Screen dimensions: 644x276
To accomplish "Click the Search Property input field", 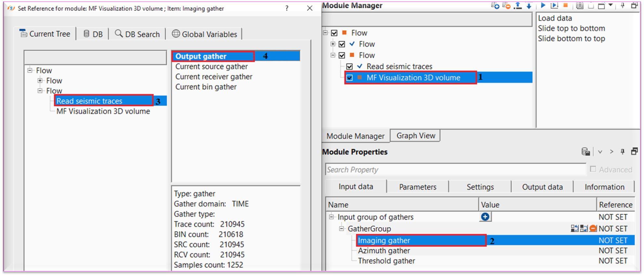I will 455,169.
